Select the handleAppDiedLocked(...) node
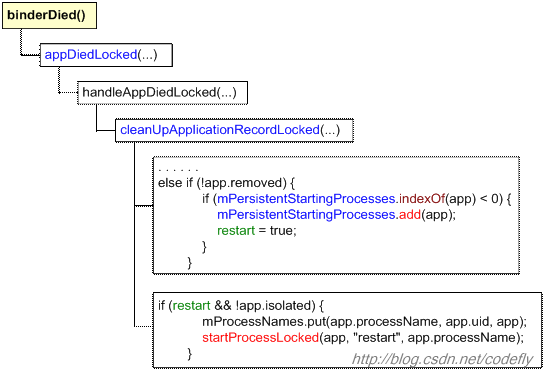 (x=162, y=93)
